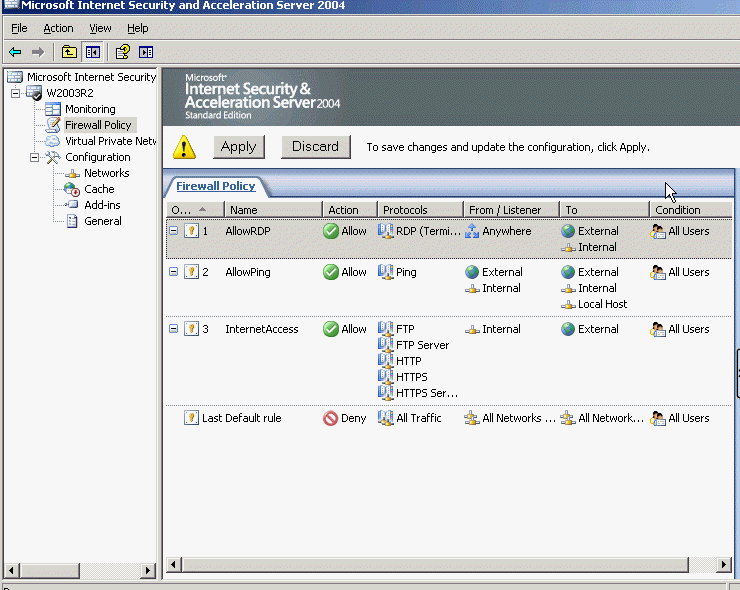Click the Virtual Private Networks cloud icon
The width and height of the screenshot is (740, 590).
click(53, 141)
